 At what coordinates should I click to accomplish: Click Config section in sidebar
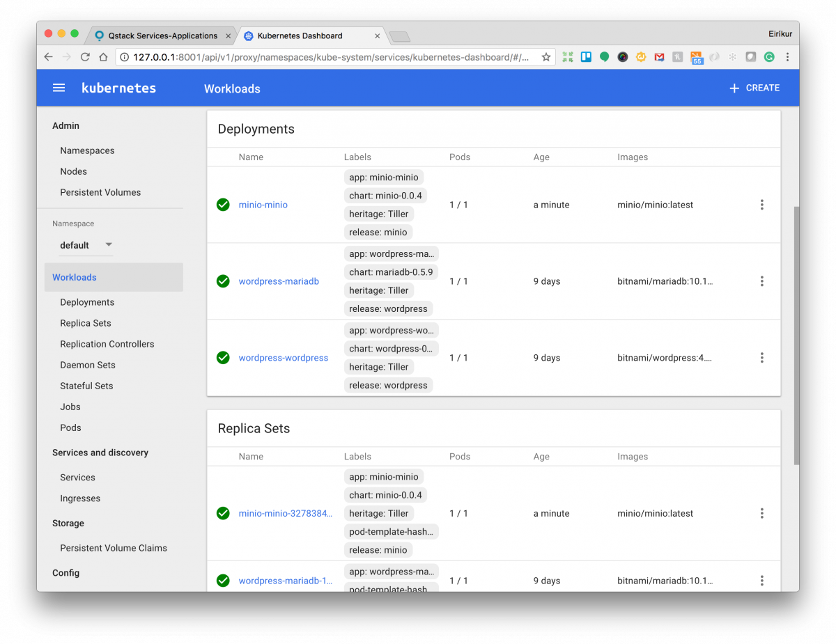[66, 573]
